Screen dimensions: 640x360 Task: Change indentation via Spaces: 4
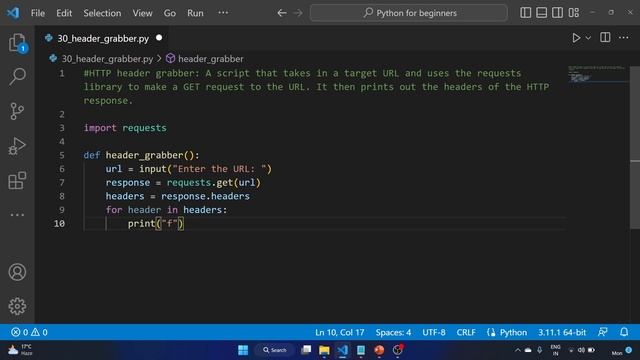393,332
